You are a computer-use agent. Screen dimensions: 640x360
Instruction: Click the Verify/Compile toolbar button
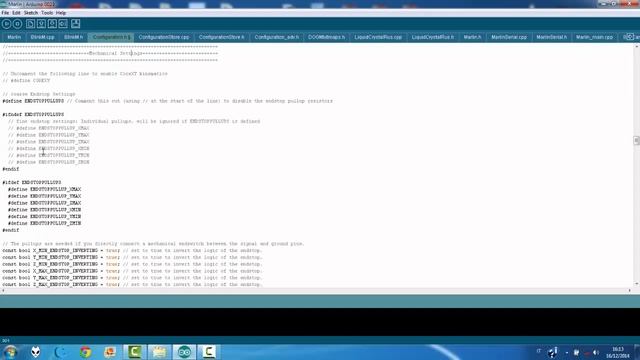coord(7,24)
